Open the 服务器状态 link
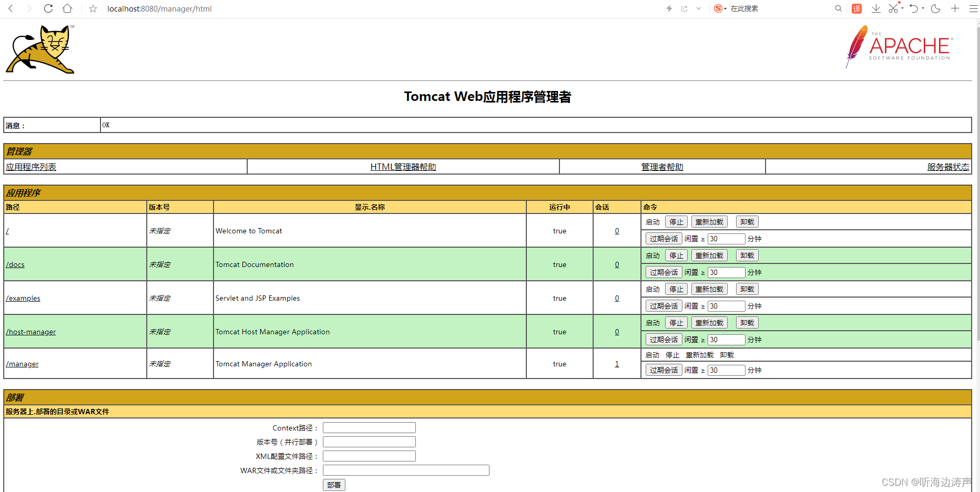The image size is (980, 492). [x=948, y=167]
